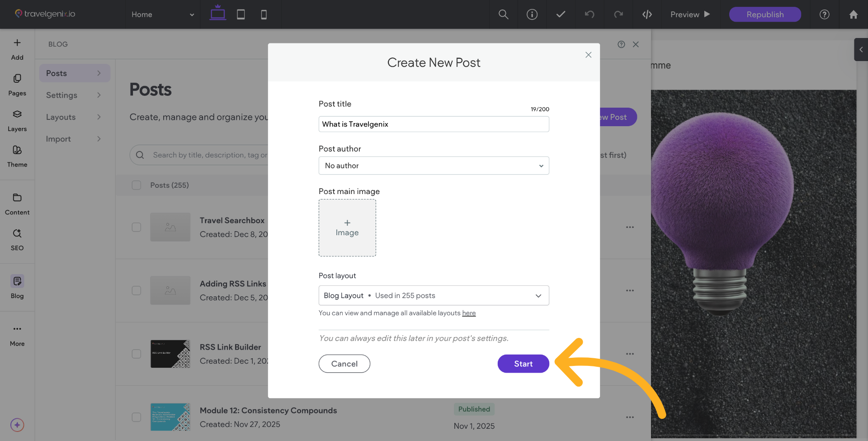868x441 pixels.
Task: Toggle the select-all Posts (255) checkbox
Action: (x=137, y=185)
